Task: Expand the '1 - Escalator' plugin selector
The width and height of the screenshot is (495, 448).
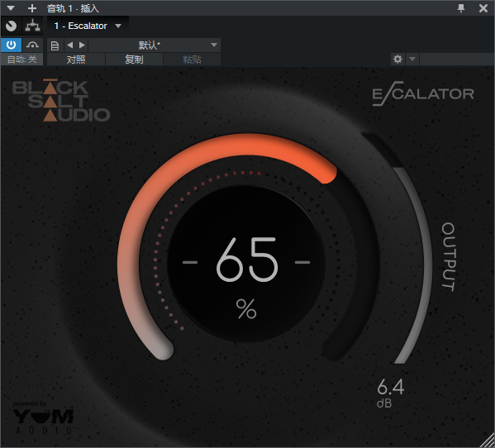Action: (88, 26)
